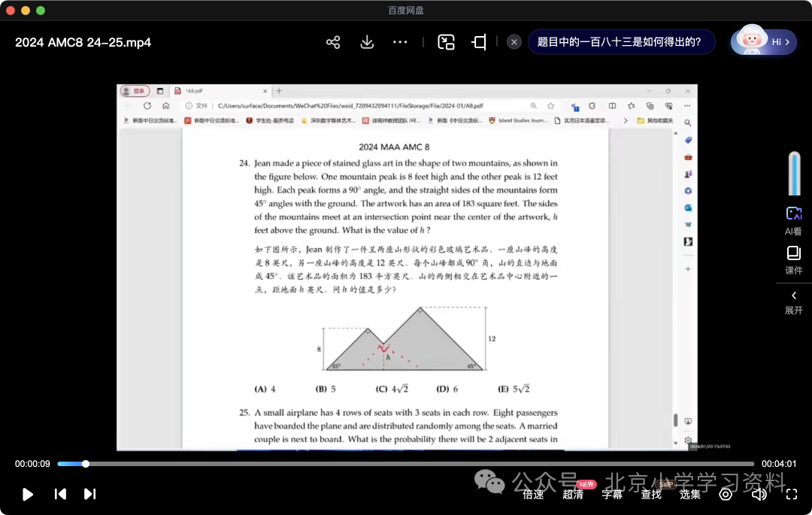The width and height of the screenshot is (812, 515).
Task: Open the 超清 video quality menu
Action: pos(573,494)
